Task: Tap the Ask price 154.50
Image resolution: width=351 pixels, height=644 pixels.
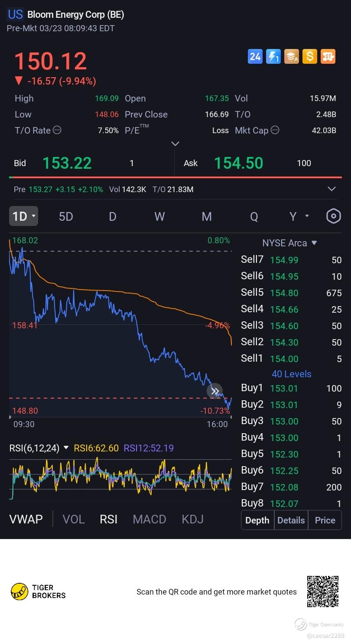Action: click(x=239, y=163)
